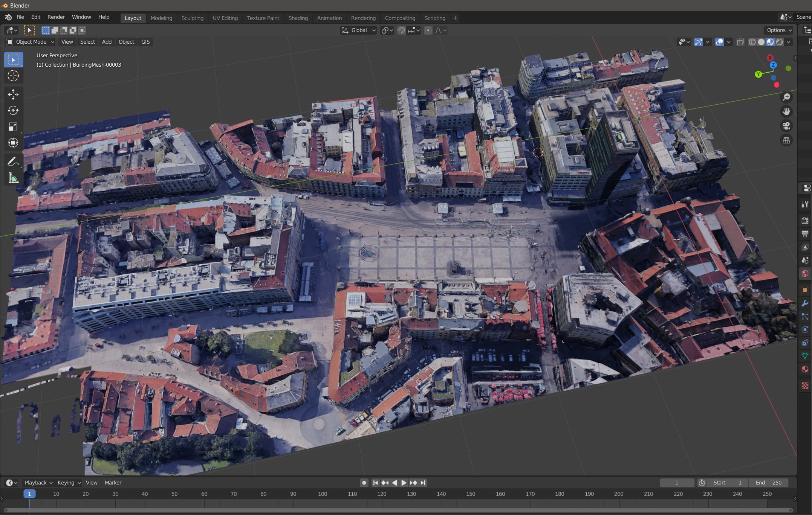Toggle X-ray view mode
The height and width of the screenshot is (515, 812).
click(740, 42)
